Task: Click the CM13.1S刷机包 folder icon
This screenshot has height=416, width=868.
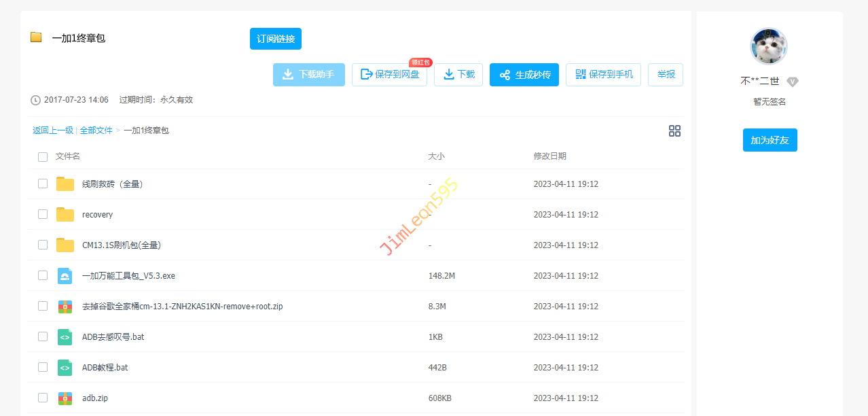Action: click(65, 245)
